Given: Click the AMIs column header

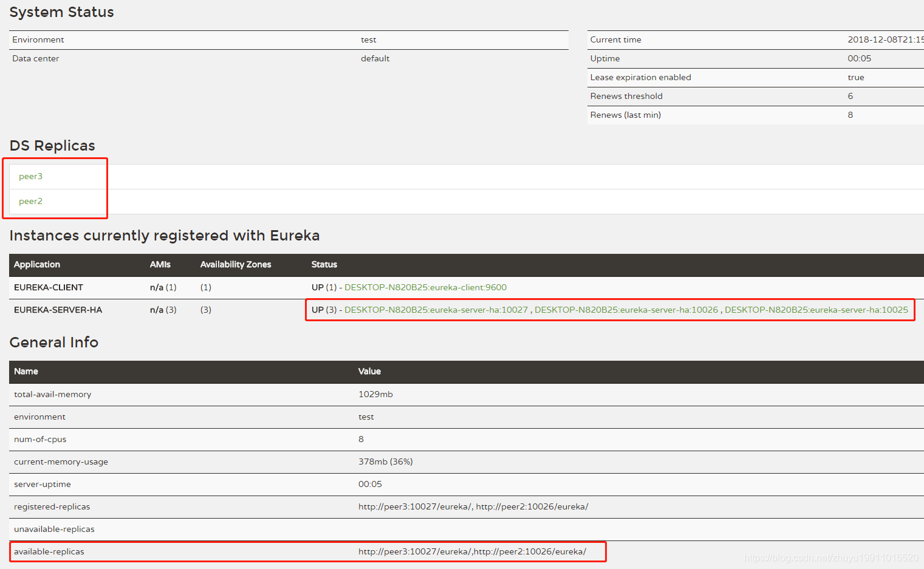Looking at the screenshot, I should [x=160, y=265].
